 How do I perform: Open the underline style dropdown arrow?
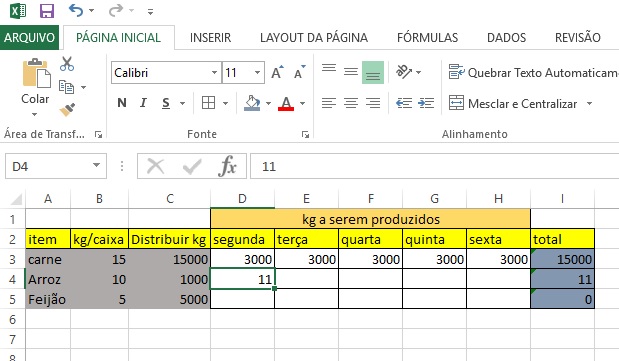(182, 103)
